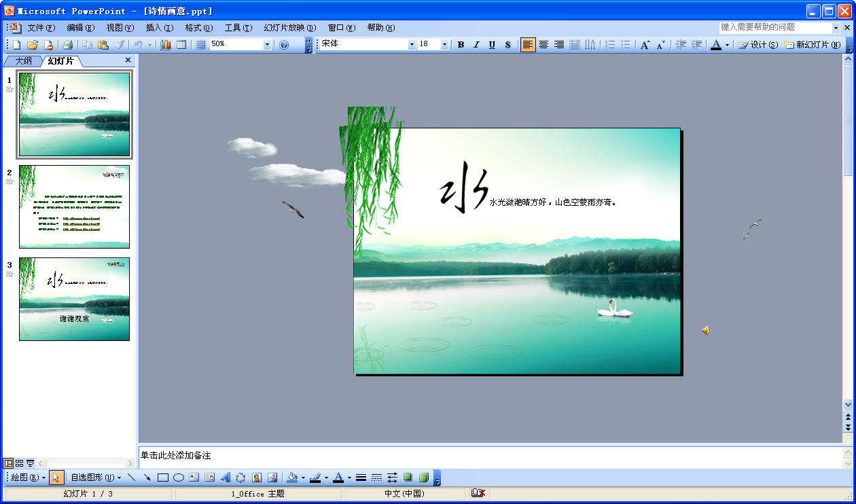Click the Print icon in toolbar
This screenshot has width=856, height=504.
(67, 45)
